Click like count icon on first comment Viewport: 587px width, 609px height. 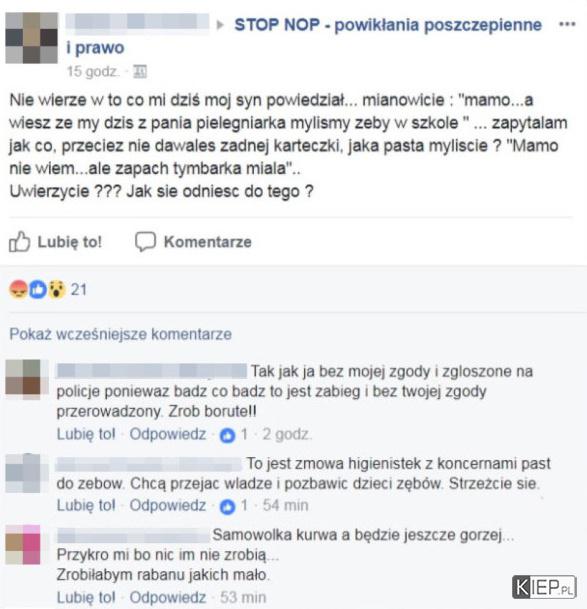[x=227, y=435]
